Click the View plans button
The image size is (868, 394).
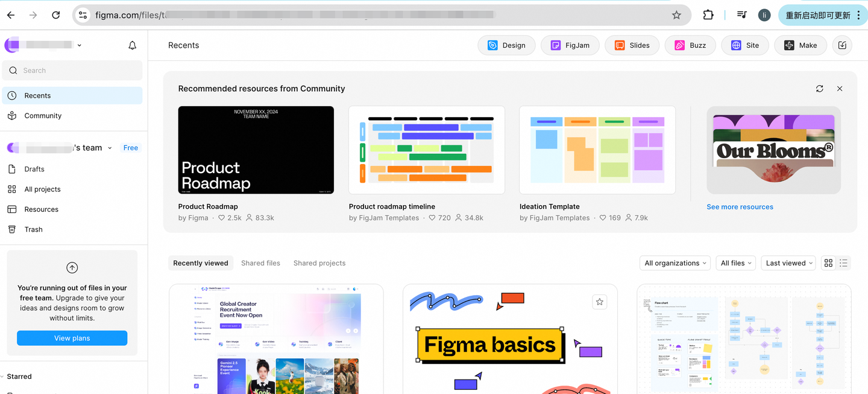click(72, 338)
